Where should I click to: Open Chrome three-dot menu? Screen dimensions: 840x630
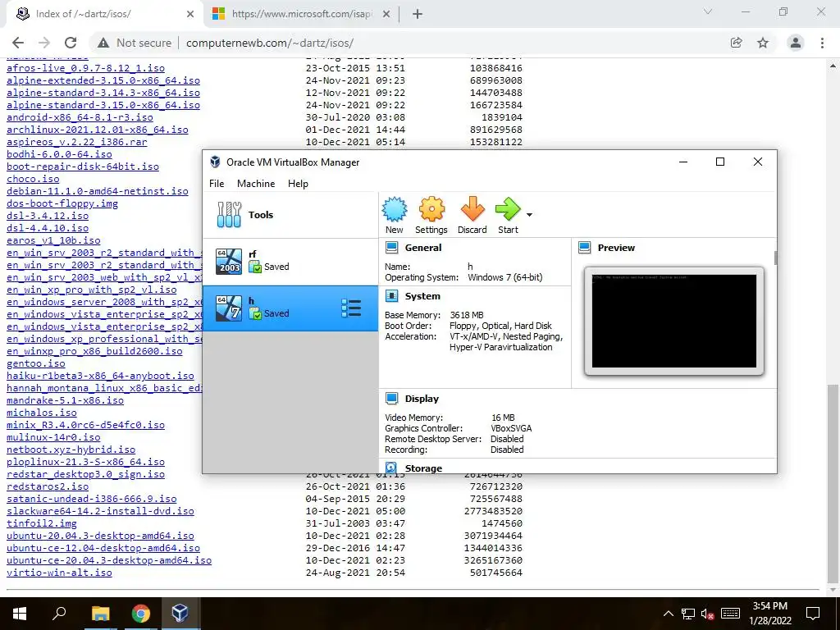[x=822, y=43]
